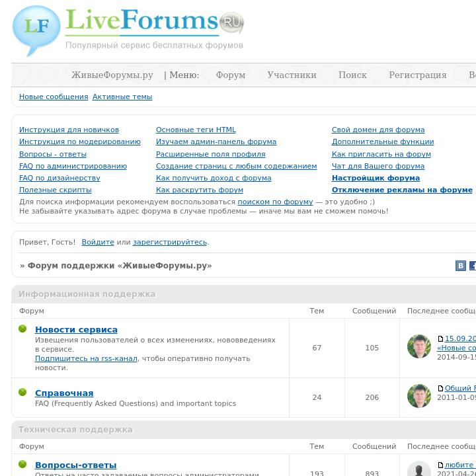This screenshot has height=476, width=476.
Task: Click messages count 105
Action: pos(372,348)
